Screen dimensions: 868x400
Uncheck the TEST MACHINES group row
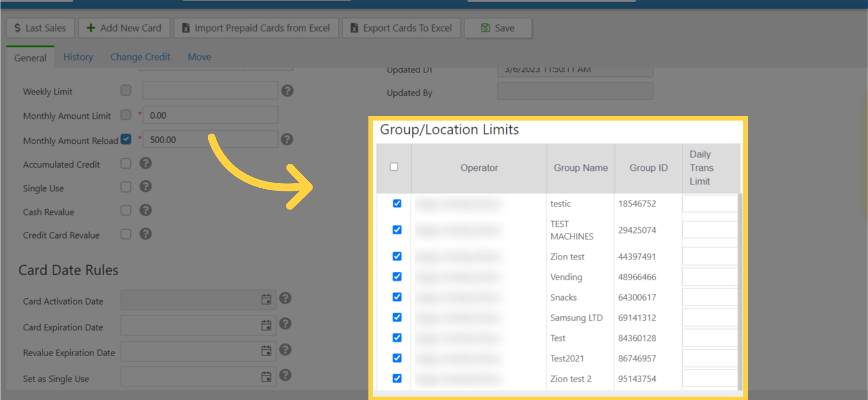point(397,230)
